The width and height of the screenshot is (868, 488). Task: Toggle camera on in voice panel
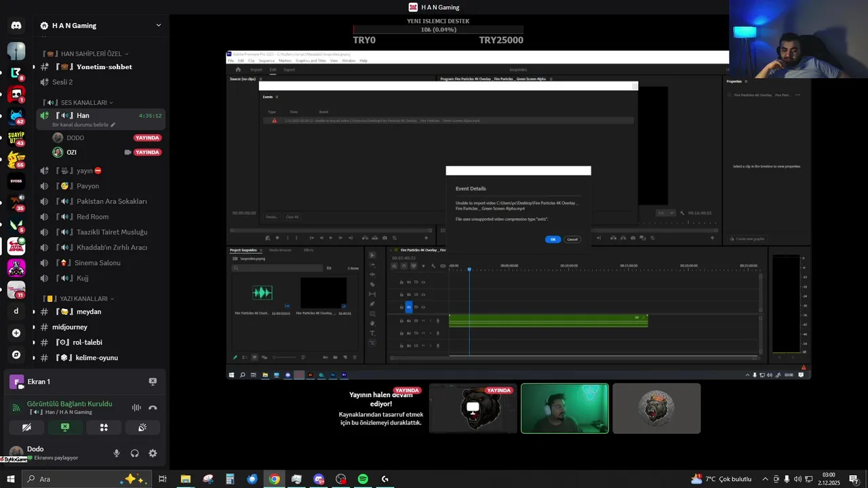click(26, 428)
